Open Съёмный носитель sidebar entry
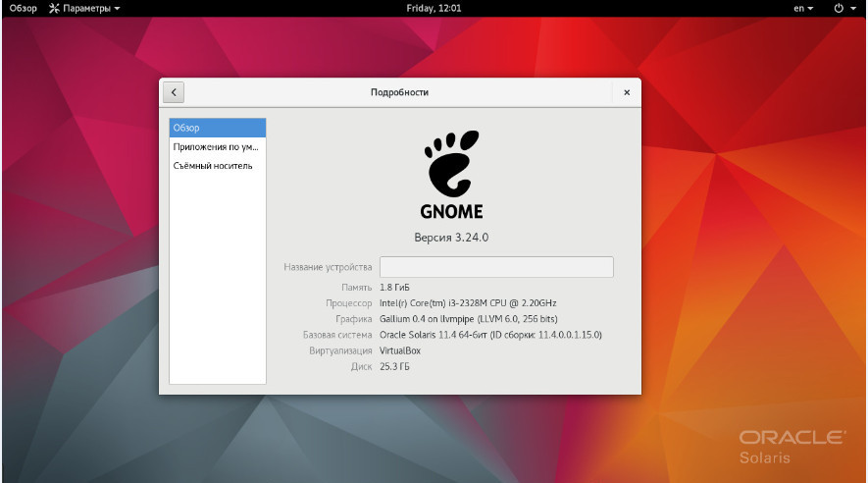The height and width of the screenshot is (483, 868). [x=218, y=166]
